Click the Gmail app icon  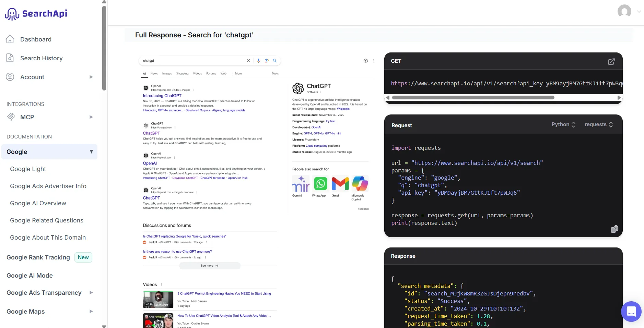tap(340, 184)
